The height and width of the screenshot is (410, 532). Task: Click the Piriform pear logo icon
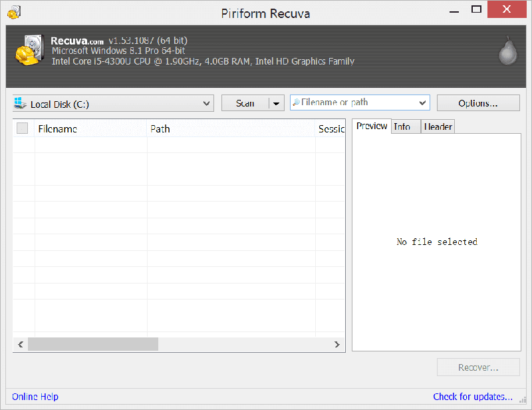[x=507, y=51]
